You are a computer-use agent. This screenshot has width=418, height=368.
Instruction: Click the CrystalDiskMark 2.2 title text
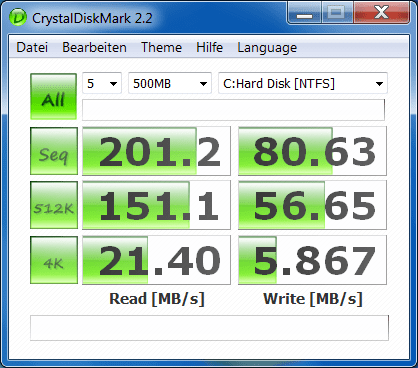[x=92, y=18]
